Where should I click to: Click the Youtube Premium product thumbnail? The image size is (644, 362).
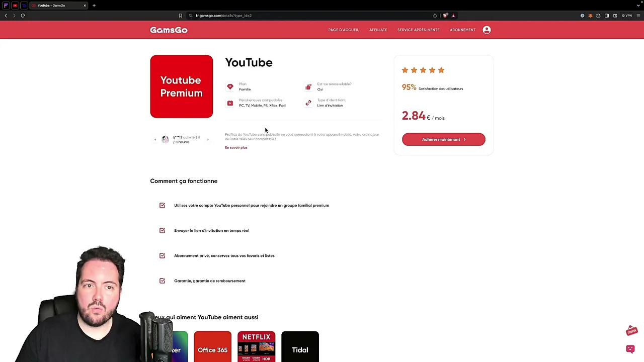(x=182, y=86)
